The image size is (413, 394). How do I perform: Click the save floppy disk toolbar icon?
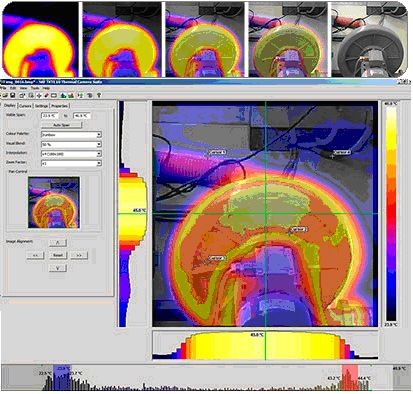pos(13,96)
